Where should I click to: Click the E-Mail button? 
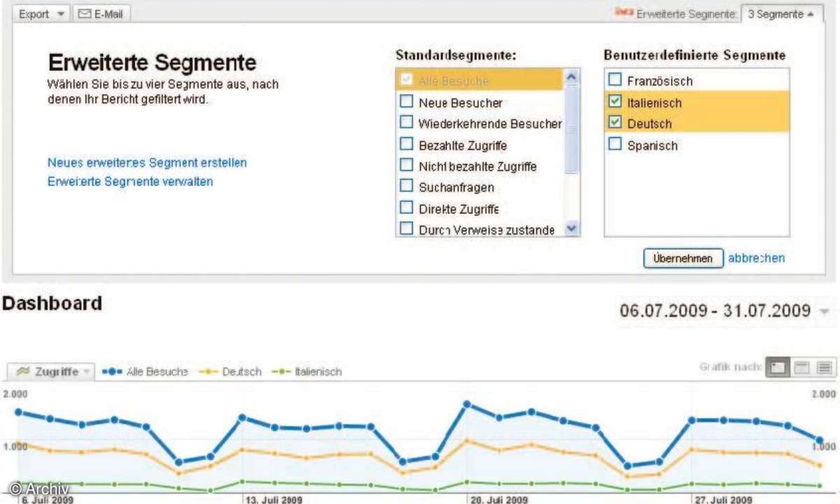click(101, 14)
